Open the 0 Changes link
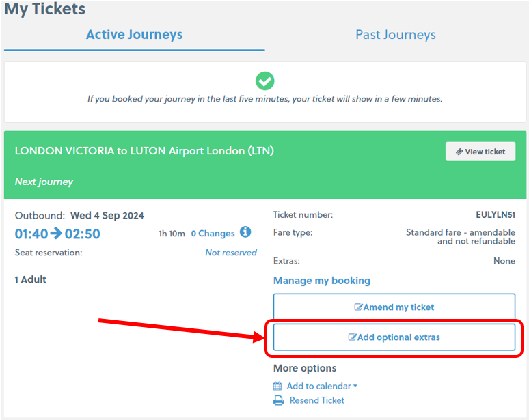Screen dimensions: 529x420 (213, 234)
